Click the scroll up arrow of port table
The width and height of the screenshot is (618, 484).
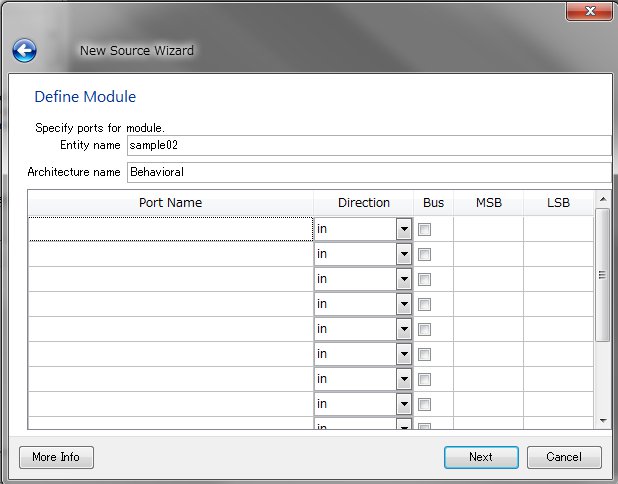[603, 201]
